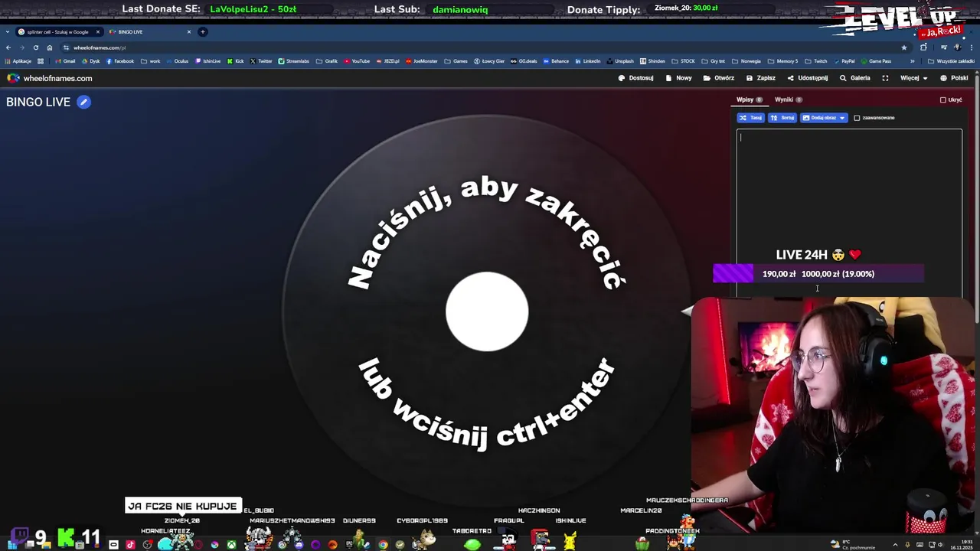980x551 pixels.
Task: Open the Aplikacje apps shortcut
Action: tap(17, 61)
